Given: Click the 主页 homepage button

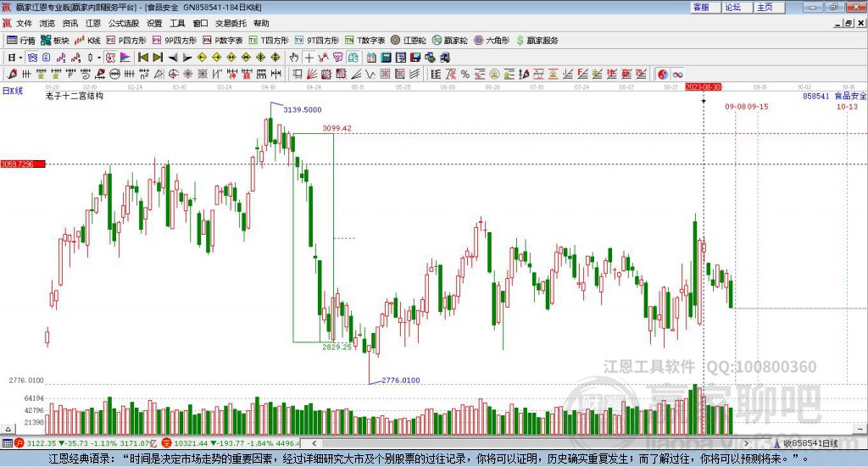Looking at the screenshot, I should (x=769, y=7).
